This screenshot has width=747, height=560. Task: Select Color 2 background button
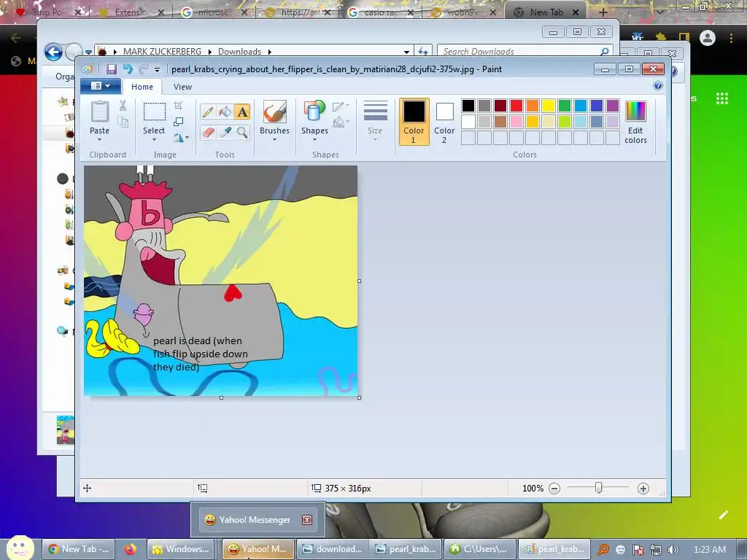444,122
